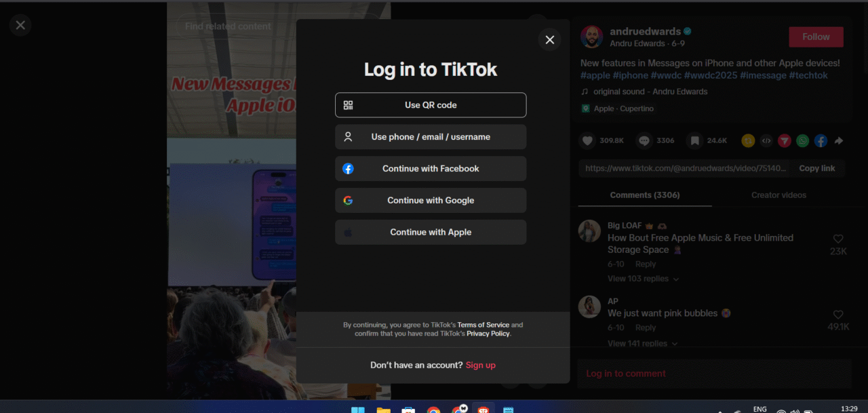
Task: Click the embed code icon
Action: [x=766, y=141]
